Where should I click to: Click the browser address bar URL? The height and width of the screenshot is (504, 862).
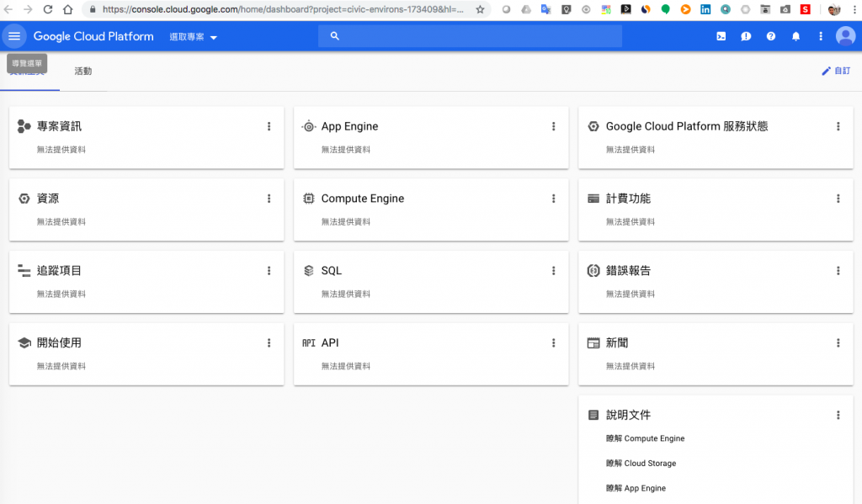pos(283,9)
